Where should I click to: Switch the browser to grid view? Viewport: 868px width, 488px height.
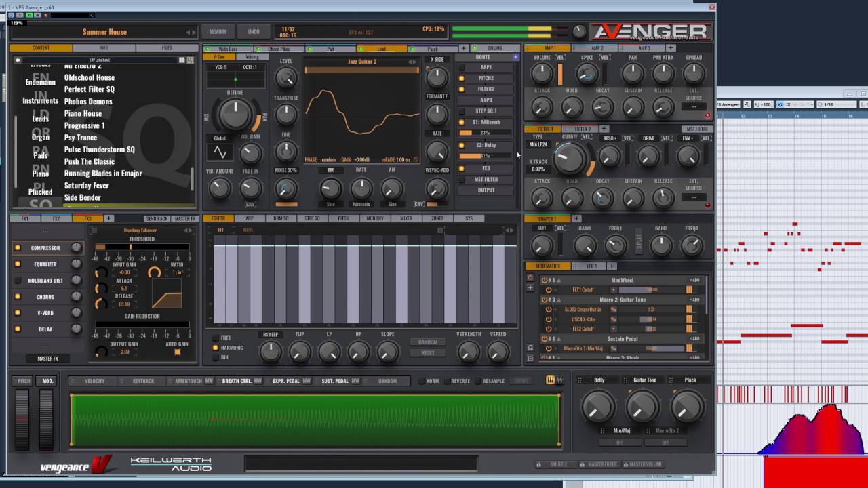pyautogui.click(x=182, y=60)
